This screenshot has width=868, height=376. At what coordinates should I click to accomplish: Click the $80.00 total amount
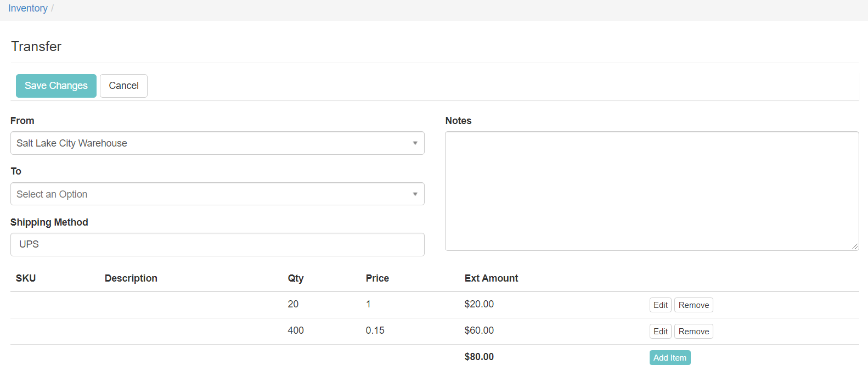pyautogui.click(x=479, y=357)
